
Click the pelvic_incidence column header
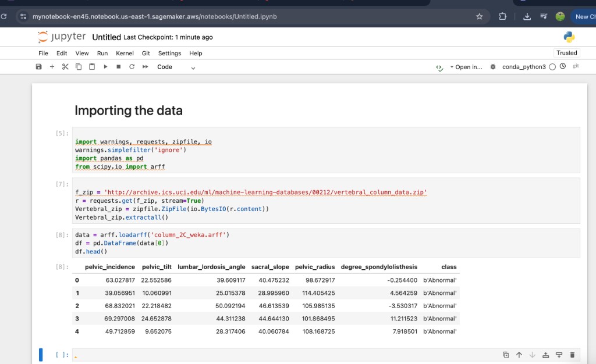110,267
